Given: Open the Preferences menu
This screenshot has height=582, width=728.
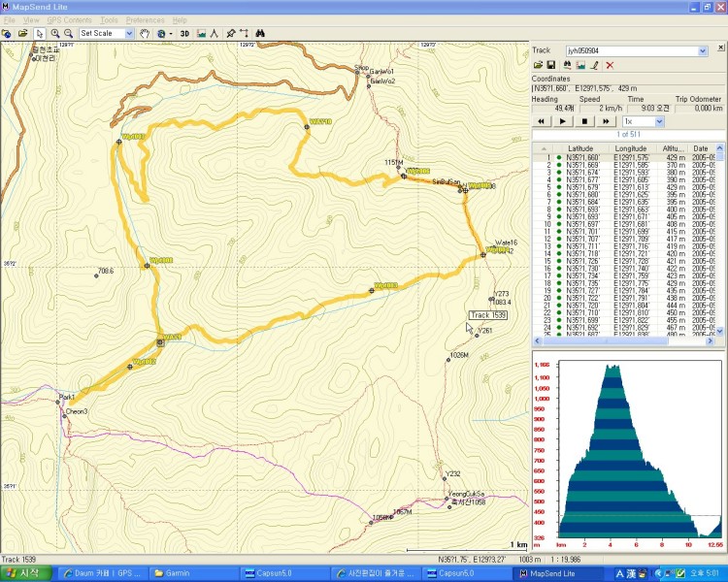Looking at the screenshot, I should 145,20.
